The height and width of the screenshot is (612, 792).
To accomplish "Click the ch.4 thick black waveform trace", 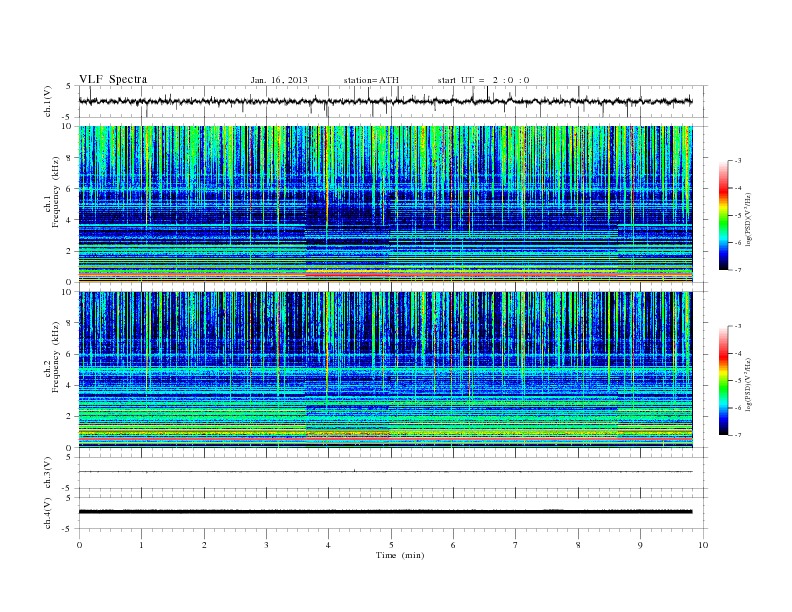I will coord(385,512).
